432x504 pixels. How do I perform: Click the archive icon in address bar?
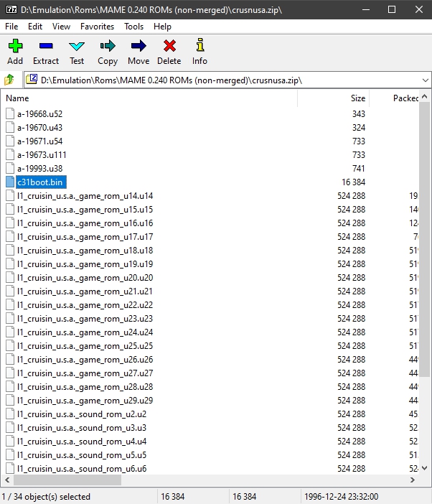pos(32,80)
